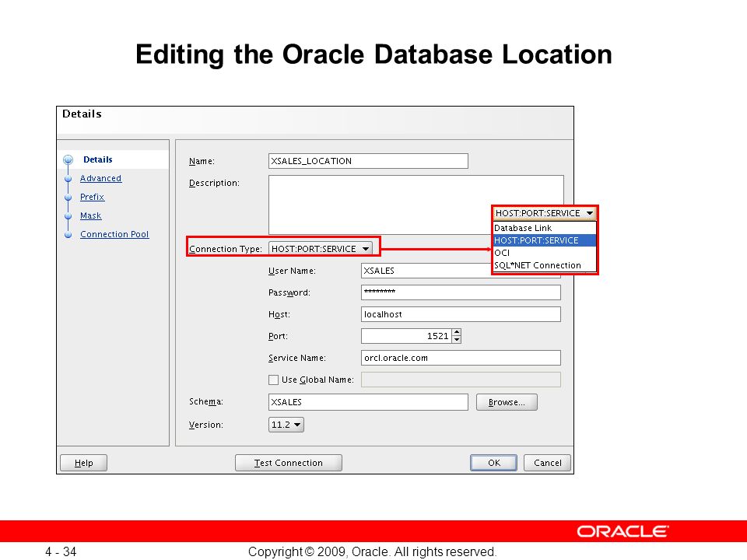Click the Cancel button
This screenshot has width=747, height=560.
point(547,463)
